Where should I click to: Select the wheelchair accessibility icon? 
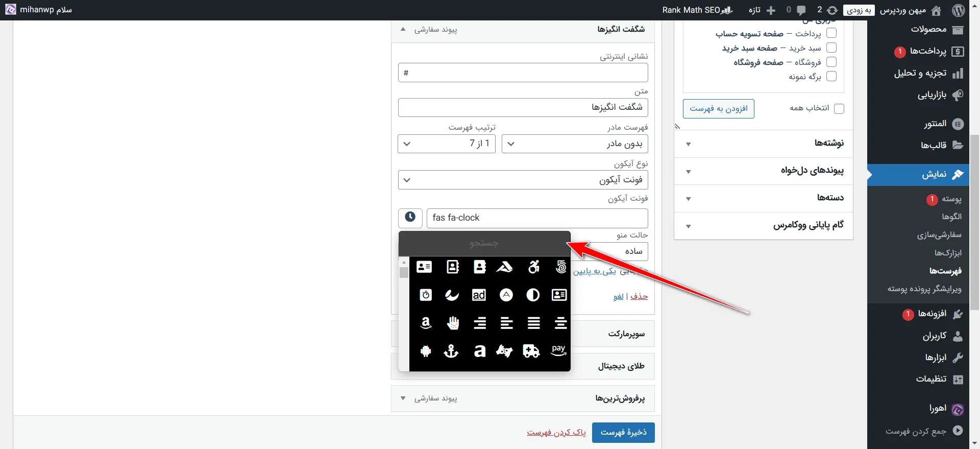click(534, 267)
